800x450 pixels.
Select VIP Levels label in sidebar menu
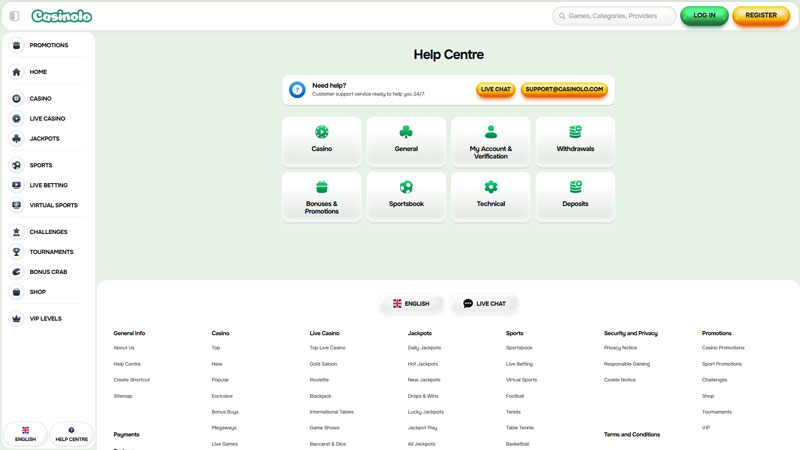coord(45,318)
